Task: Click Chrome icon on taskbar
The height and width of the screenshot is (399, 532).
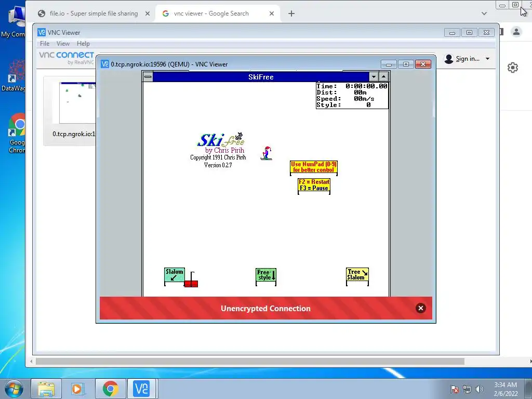Action: pyautogui.click(x=110, y=389)
